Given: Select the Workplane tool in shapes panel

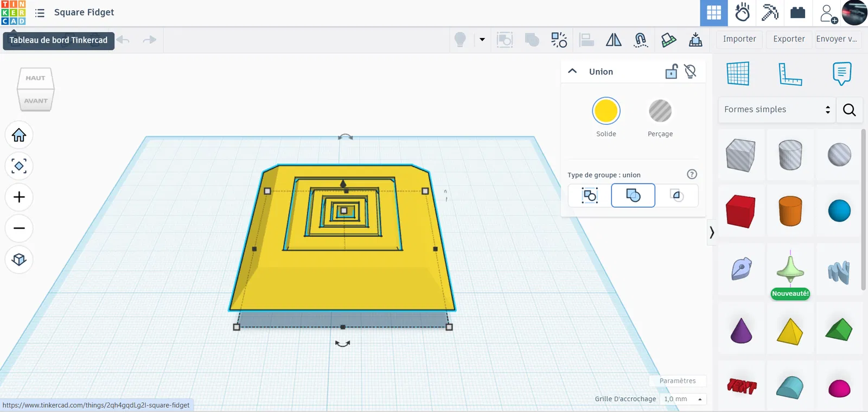Looking at the screenshot, I should (x=738, y=73).
